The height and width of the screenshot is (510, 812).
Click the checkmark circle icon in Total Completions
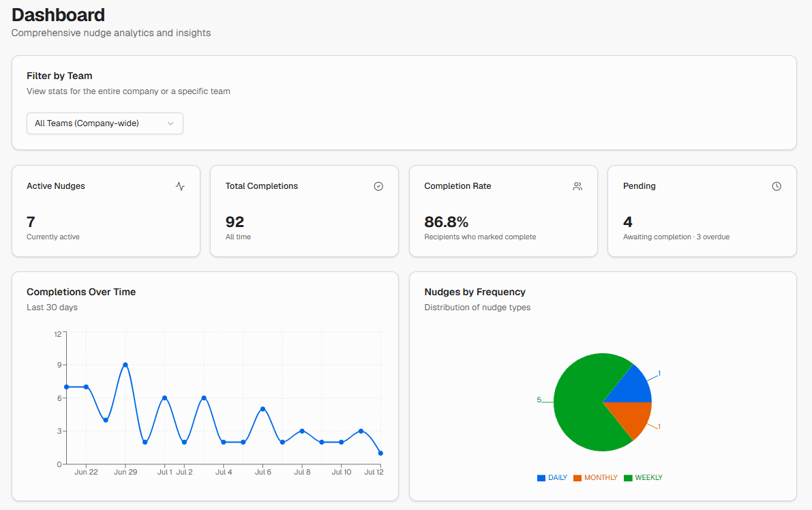tap(378, 186)
